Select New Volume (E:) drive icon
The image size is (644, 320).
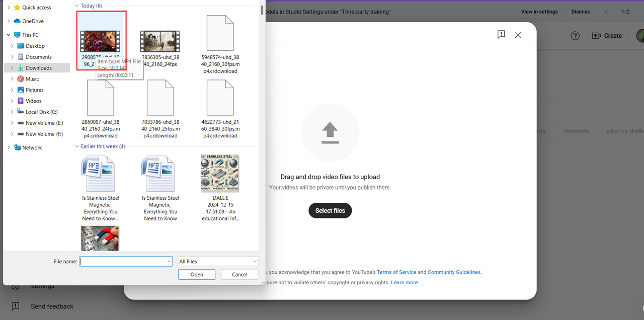[21, 123]
